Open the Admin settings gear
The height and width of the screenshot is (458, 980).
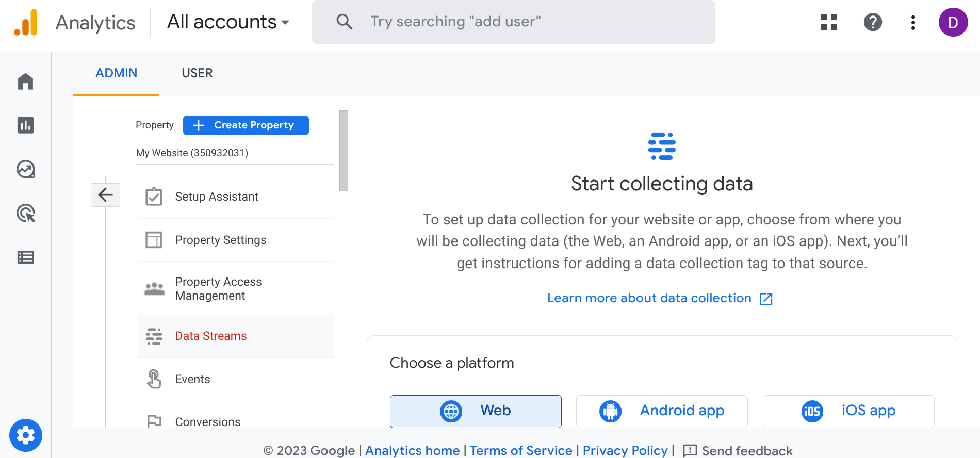pyautogui.click(x=26, y=435)
